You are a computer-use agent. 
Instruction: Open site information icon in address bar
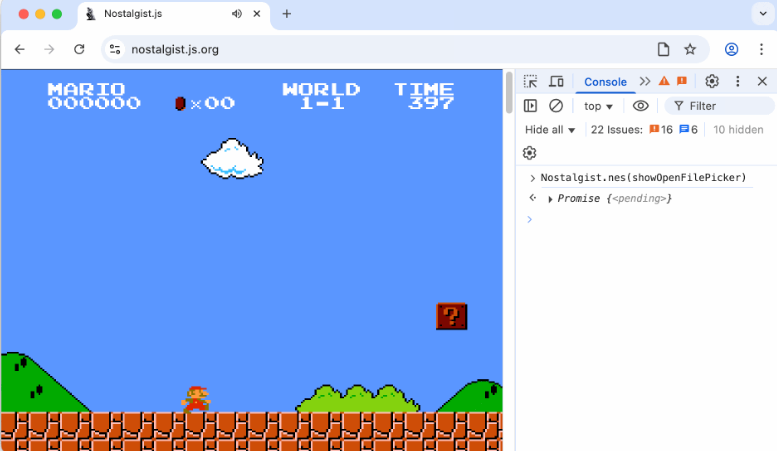(x=115, y=49)
